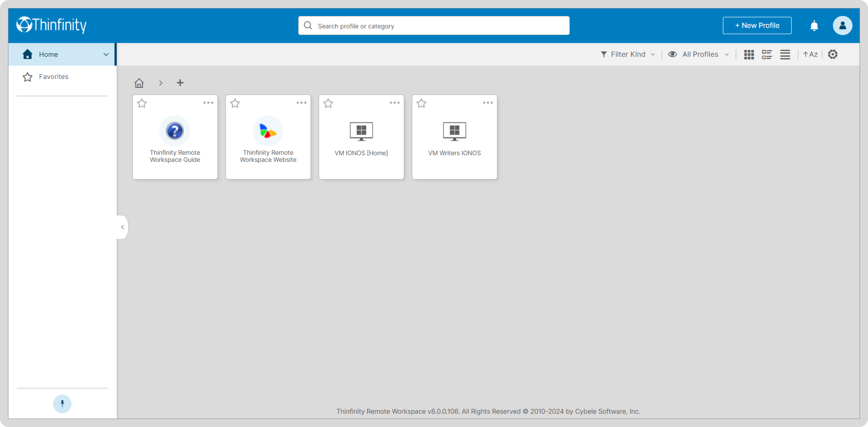Screen dimensions: 868x427
Task: Go to breadcrumb home icon
Action: [x=139, y=83]
